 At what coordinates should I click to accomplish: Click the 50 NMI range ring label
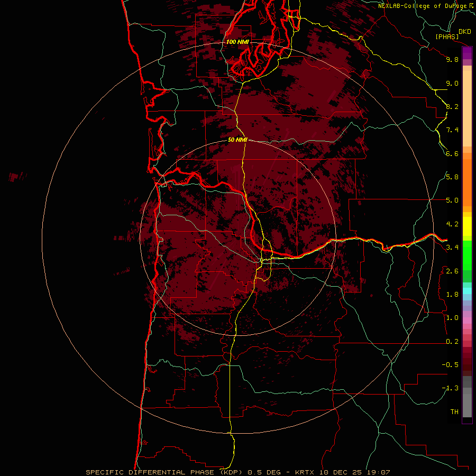tap(237, 140)
